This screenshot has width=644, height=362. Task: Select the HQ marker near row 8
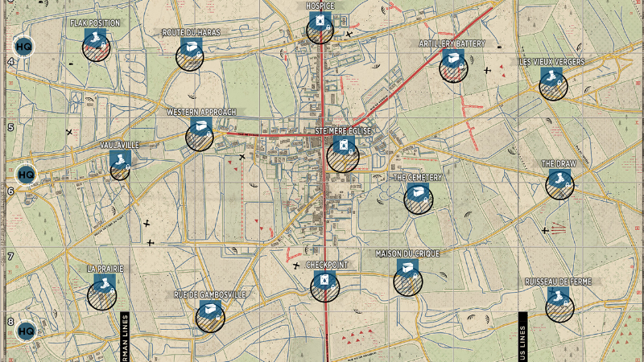26,331
